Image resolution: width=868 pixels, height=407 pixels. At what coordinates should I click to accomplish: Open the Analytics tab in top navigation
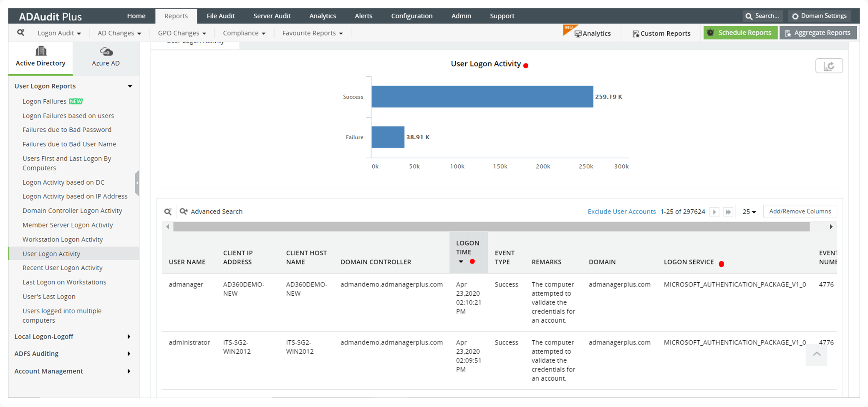click(x=323, y=16)
